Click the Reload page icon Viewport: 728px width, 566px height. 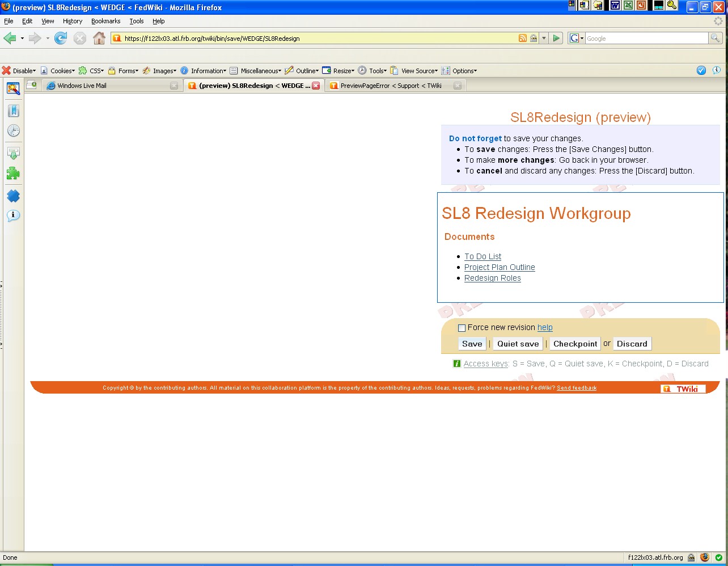[61, 39]
